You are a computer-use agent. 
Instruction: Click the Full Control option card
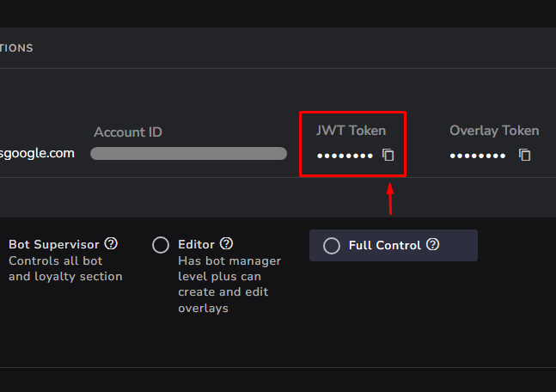click(x=394, y=246)
